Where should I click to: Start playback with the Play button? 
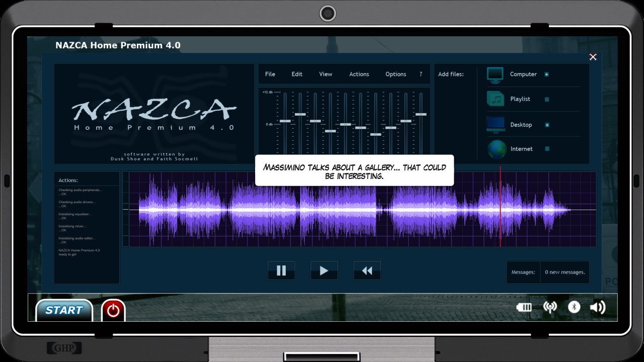click(324, 270)
